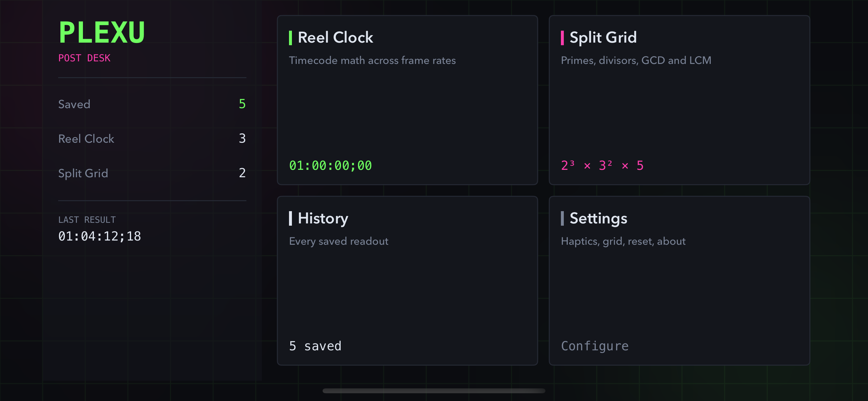Click the PLEXU app logo
Image resolution: width=868 pixels, height=401 pixels.
102,33
